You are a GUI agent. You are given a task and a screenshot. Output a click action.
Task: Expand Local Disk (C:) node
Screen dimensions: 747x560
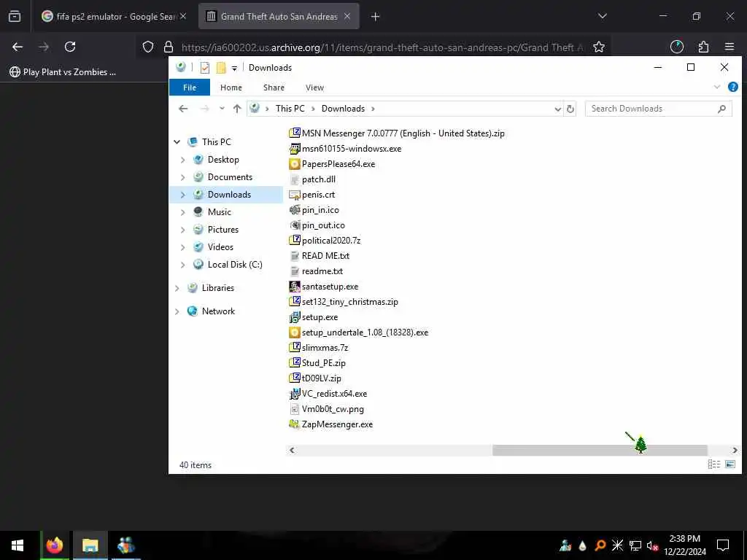point(183,265)
